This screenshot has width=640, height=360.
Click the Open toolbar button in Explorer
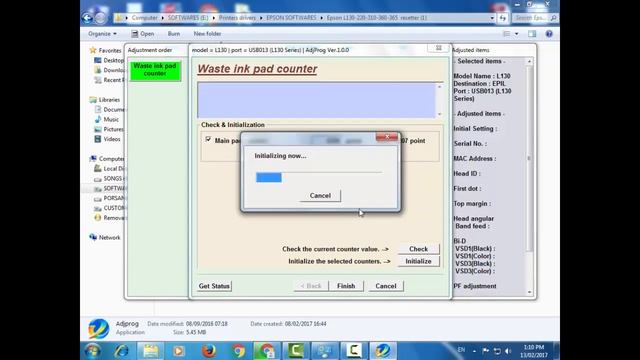point(143,34)
